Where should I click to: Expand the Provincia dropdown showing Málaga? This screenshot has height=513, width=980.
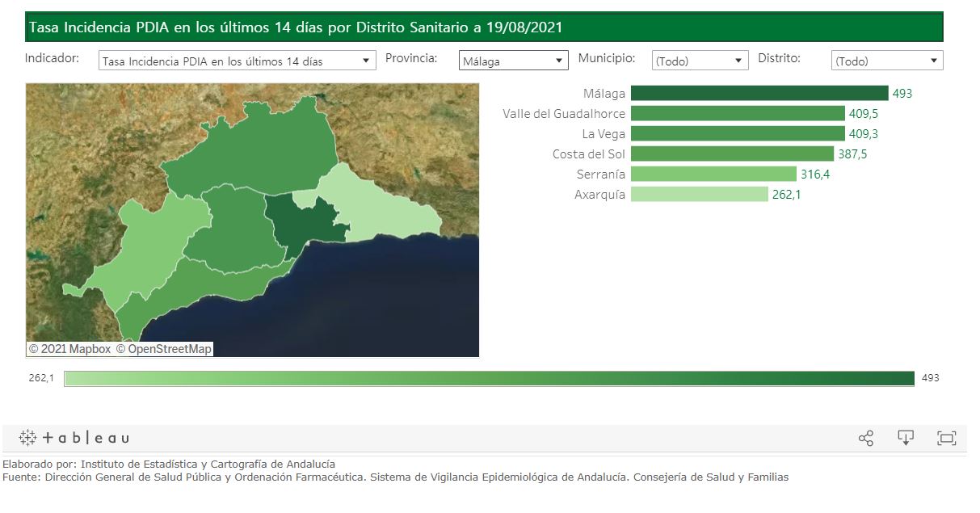click(514, 61)
